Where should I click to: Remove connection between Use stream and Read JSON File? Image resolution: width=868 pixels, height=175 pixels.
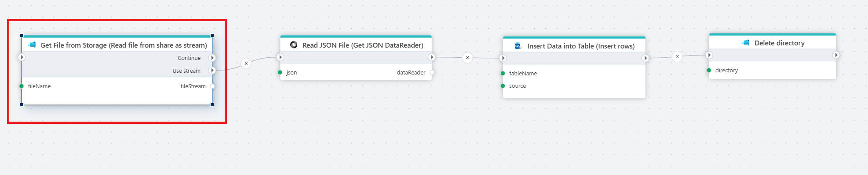point(246,63)
